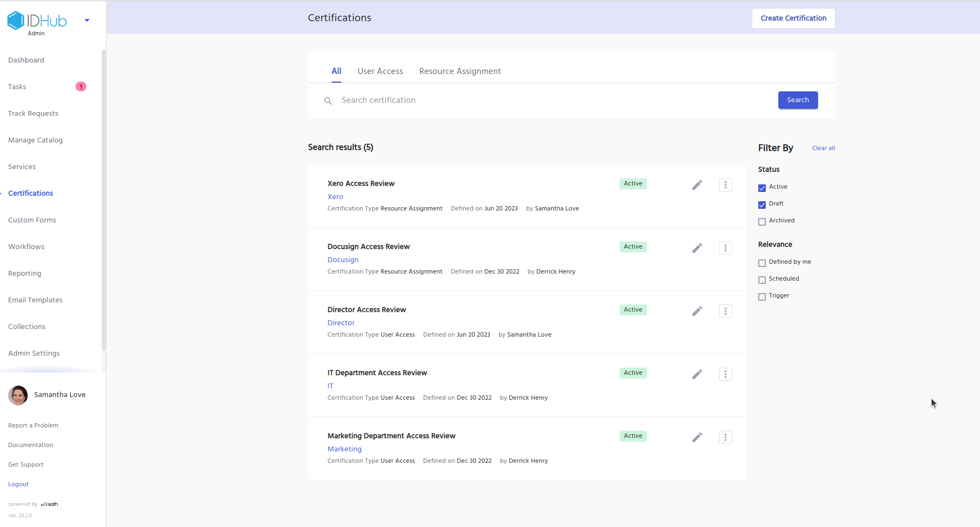Viewport: 980px width, 527px height.
Task: Open more options for Marketing Department Access Review
Action: [725, 437]
